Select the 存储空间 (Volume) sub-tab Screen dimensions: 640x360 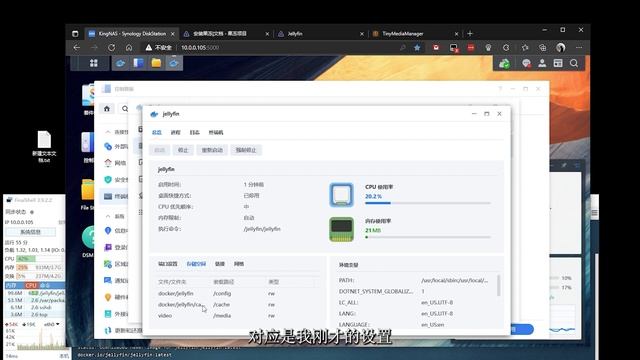tap(196, 264)
